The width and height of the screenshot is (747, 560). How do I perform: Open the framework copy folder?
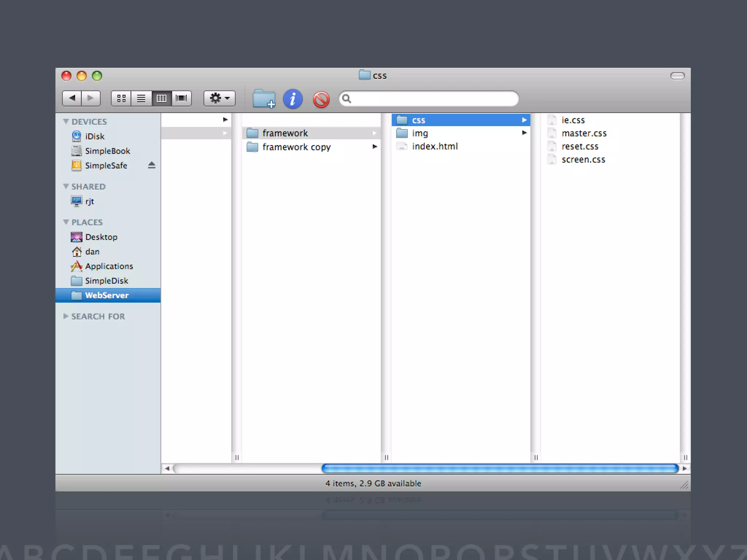click(296, 147)
